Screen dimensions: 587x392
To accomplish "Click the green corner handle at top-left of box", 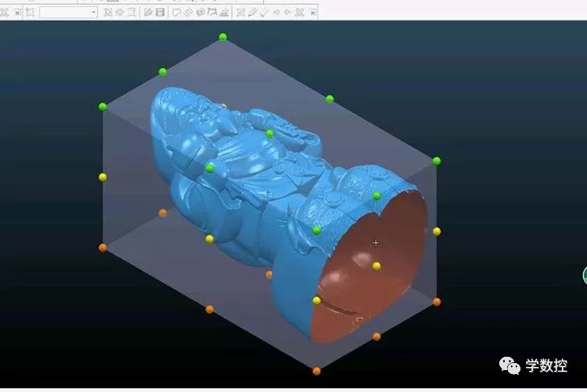I will 103,106.
